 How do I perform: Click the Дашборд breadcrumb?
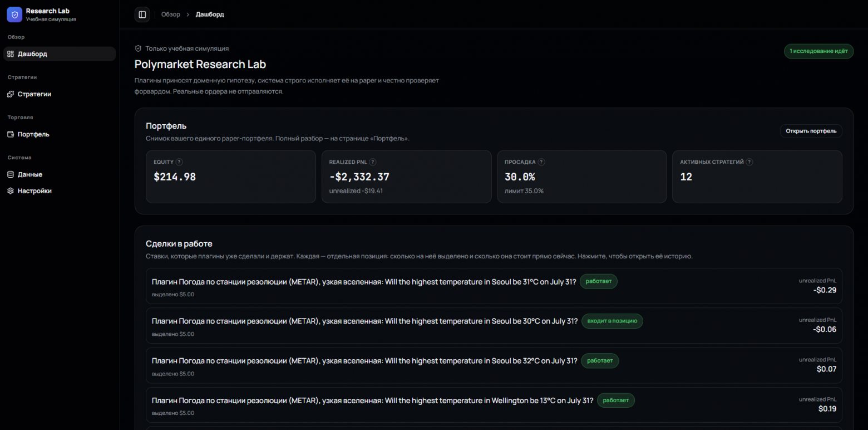[210, 14]
